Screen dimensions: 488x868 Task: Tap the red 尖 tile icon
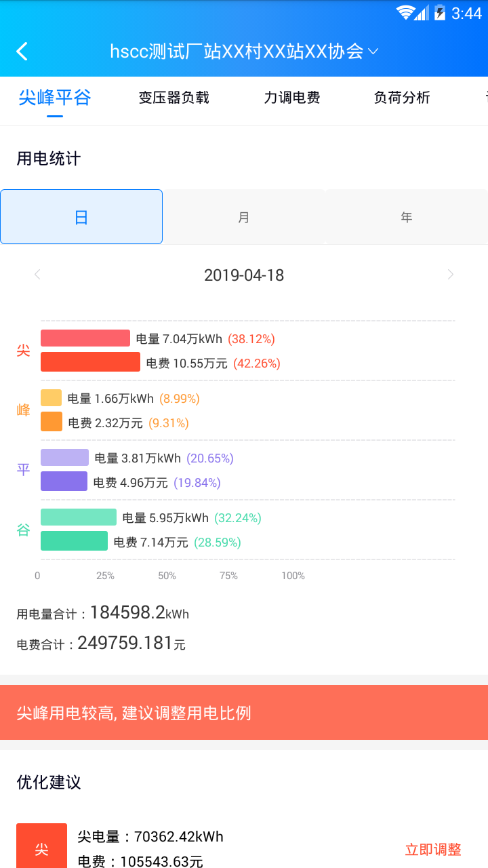(42, 848)
